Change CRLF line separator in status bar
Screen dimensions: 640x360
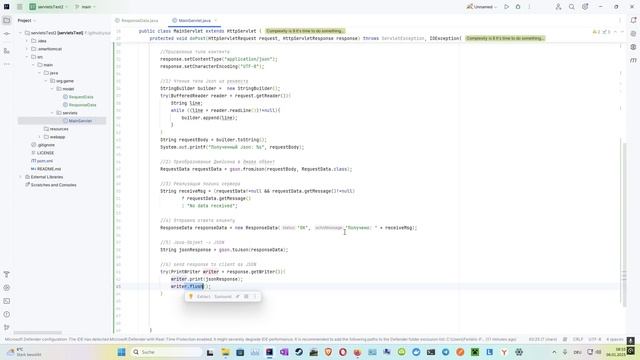(x=578, y=339)
